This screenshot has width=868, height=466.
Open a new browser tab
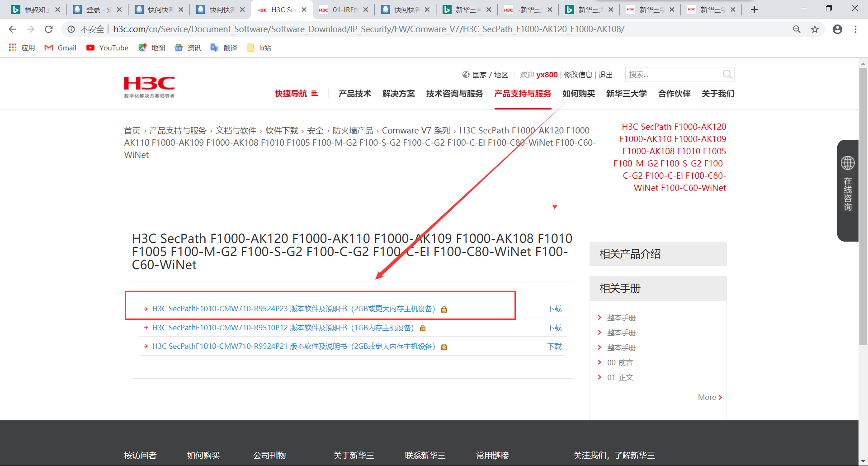pos(754,10)
